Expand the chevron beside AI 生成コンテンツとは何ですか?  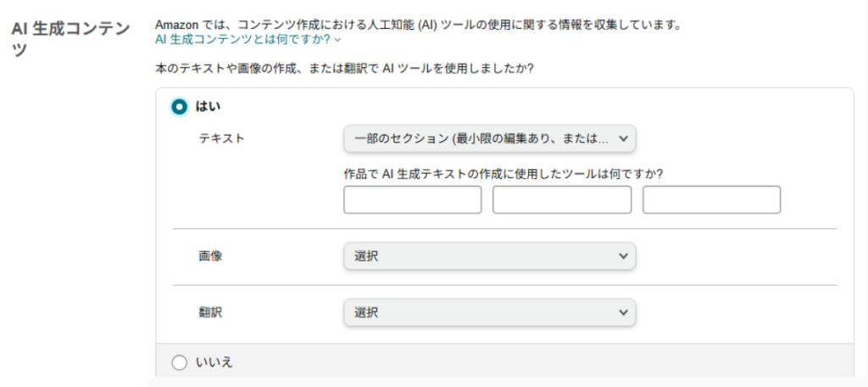click(338, 40)
